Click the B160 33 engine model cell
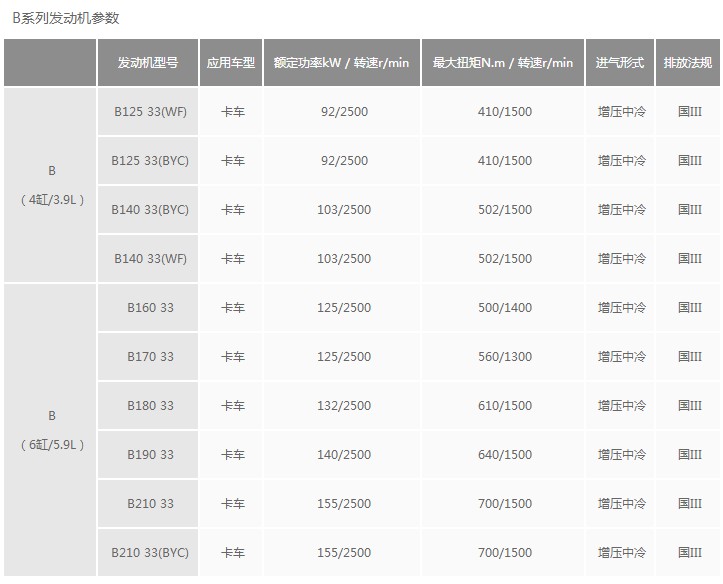Image resolution: width=723 pixels, height=584 pixels. coord(149,307)
